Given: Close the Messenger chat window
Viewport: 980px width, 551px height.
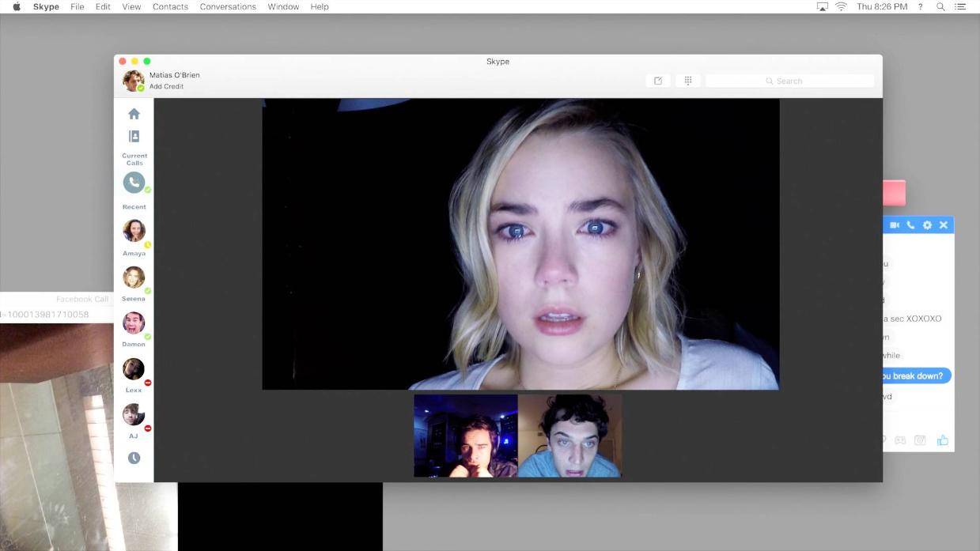Looking at the screenshot, I should (943, 225).
